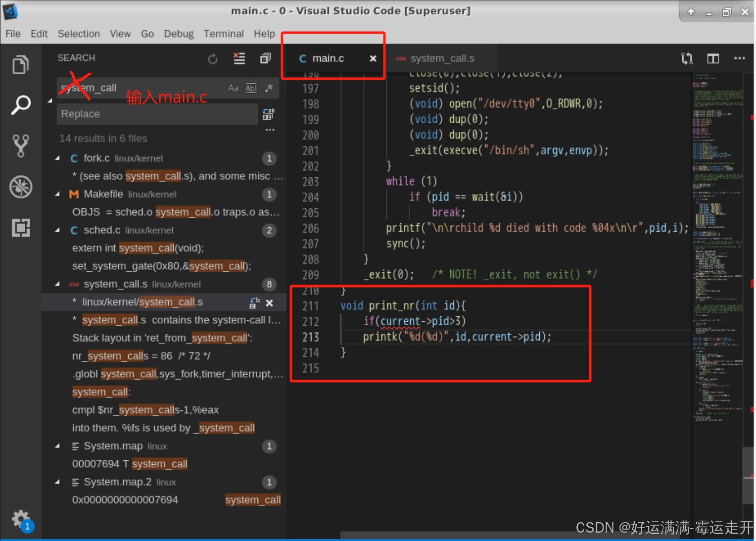Dismiss the linux/kernel/system_call.s match
756x541 pixels.
click(x=270, y=302)
